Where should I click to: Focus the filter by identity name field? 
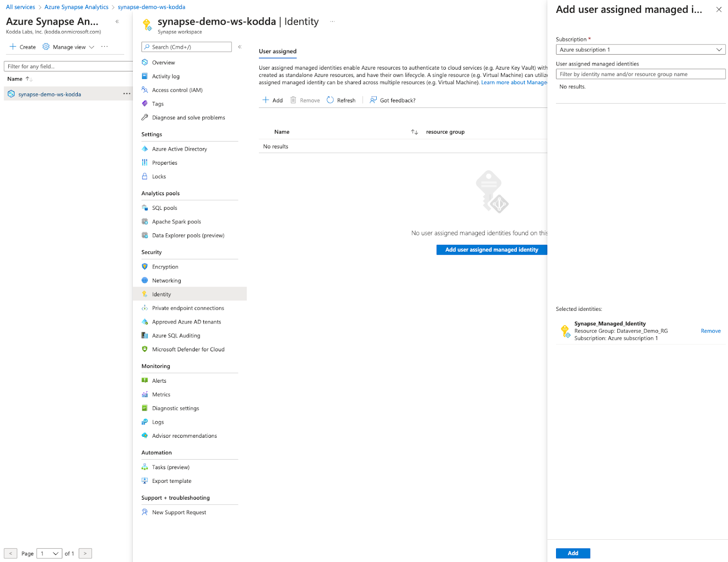point(641,74)
